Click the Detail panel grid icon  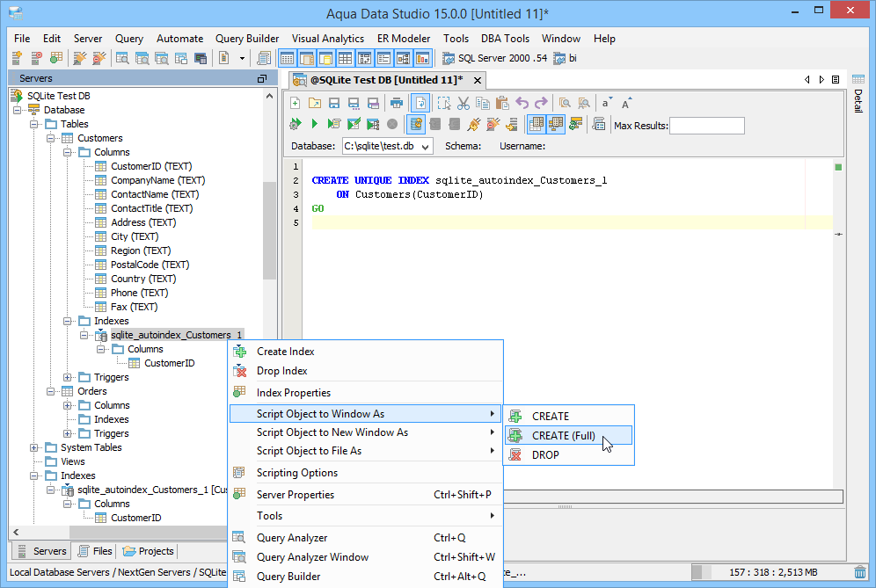pyautogui.click(x=858, y=79)
